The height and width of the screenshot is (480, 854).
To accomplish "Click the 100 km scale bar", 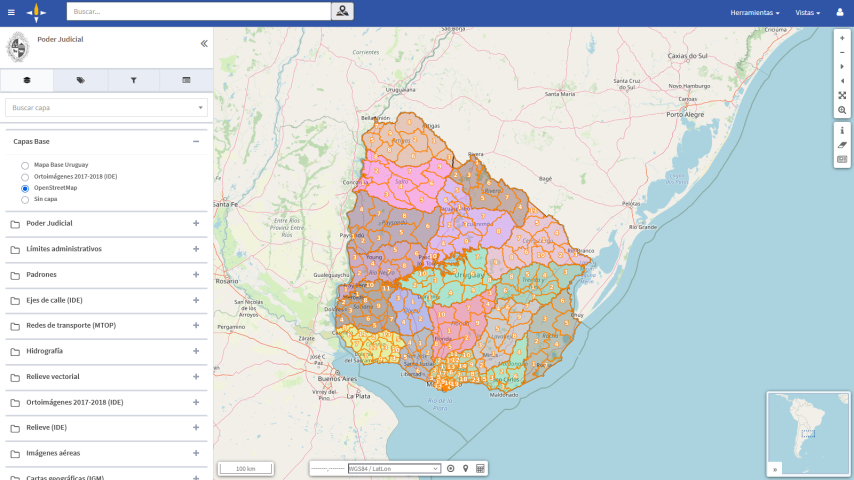I will [246, 469].
